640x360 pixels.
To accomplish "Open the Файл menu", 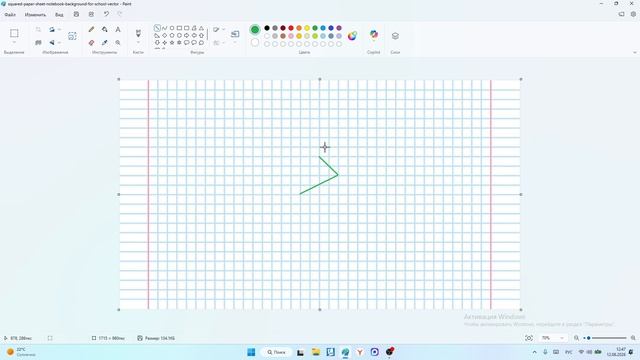I will pos(10,15).
